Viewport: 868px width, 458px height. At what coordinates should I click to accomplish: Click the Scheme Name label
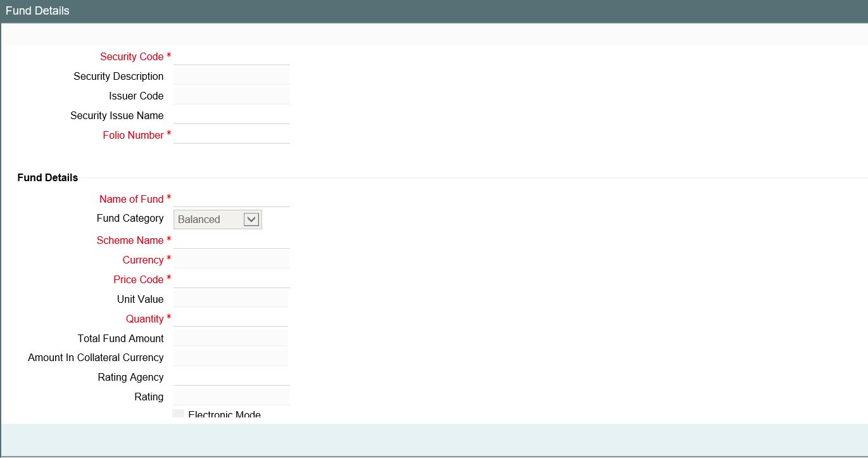click(x=130, y=241)
